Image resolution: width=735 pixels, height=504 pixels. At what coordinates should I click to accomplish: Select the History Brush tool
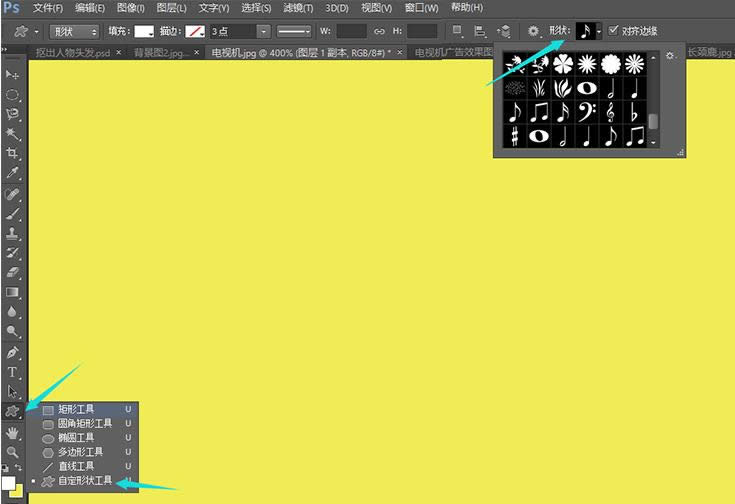(12, 253)
